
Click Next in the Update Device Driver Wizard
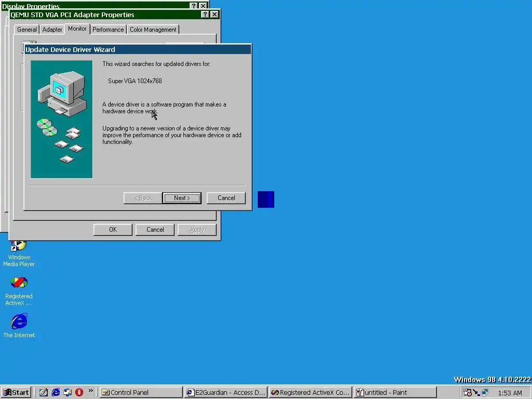pyautogui.click(x=182, y=198)
